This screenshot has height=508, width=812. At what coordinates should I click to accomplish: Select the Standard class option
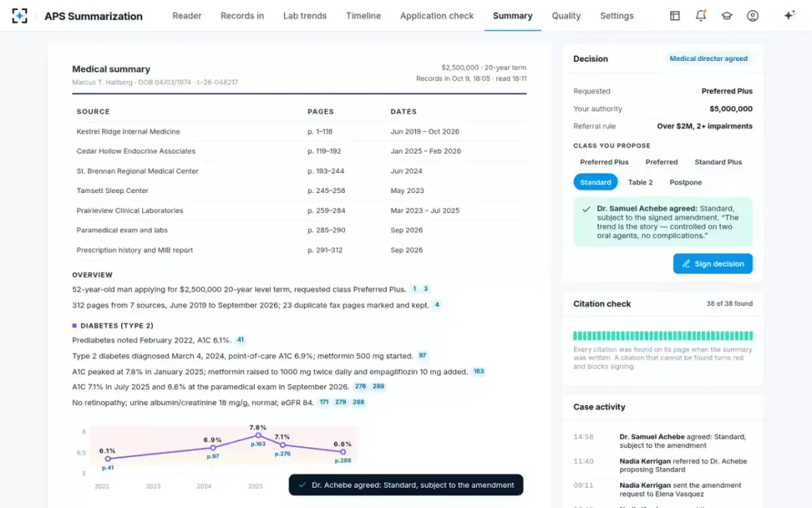[595, 182]
